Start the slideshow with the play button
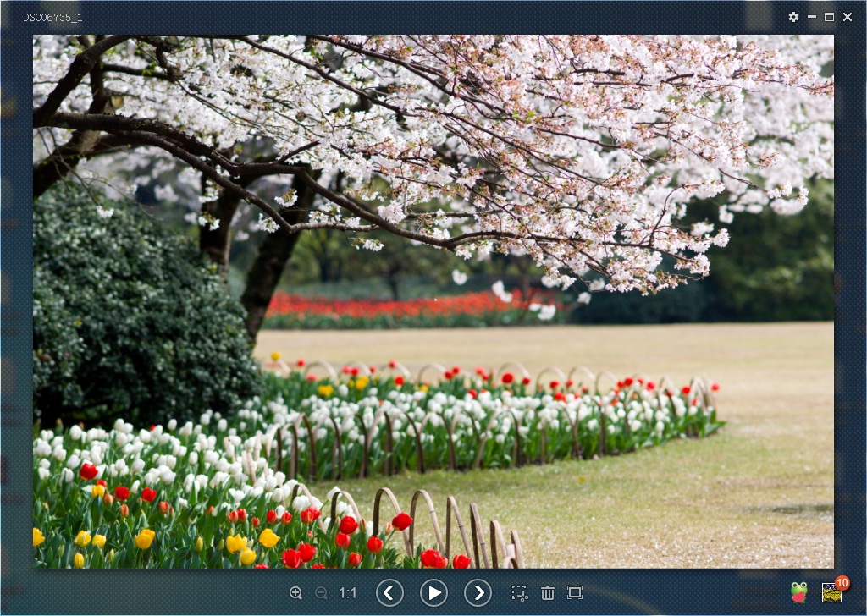The width and height of the screenshot is (867, 616). (433, 592)
